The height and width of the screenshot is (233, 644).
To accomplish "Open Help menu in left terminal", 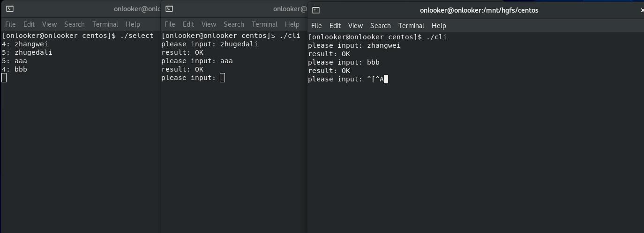I will [133, 24].
